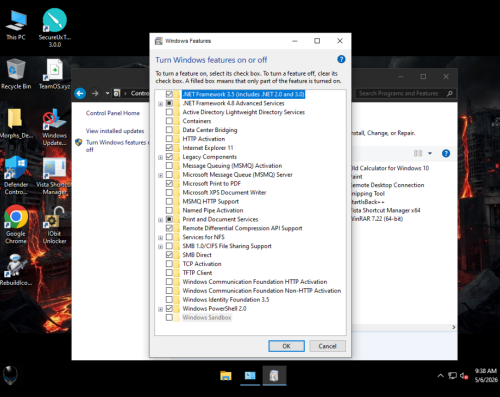Launch Google Chrome from desktop
The image size is (500, 397).
16,225
